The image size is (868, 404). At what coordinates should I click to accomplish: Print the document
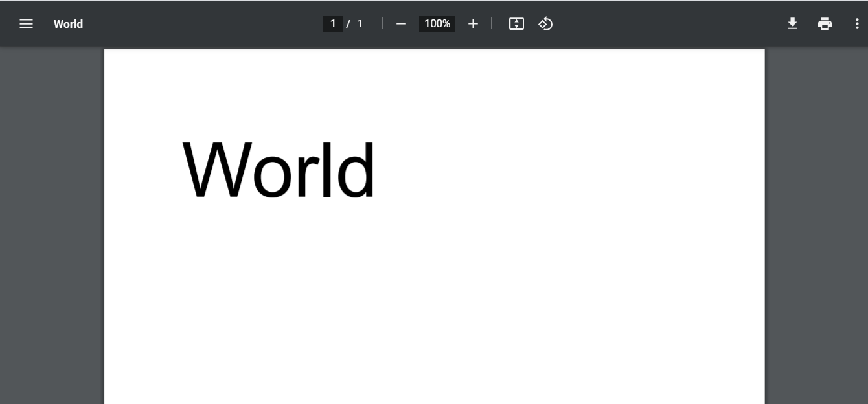point(825,24)
